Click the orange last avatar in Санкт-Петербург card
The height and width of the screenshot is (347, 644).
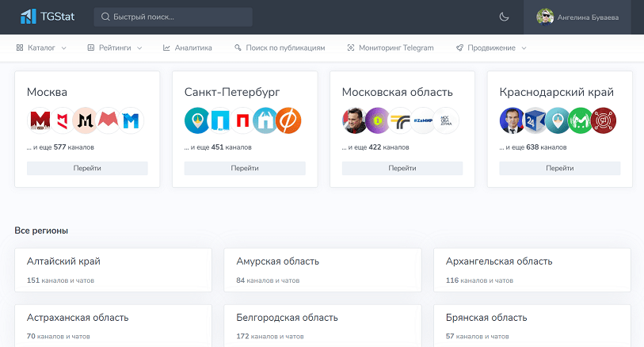pos(289,120)
